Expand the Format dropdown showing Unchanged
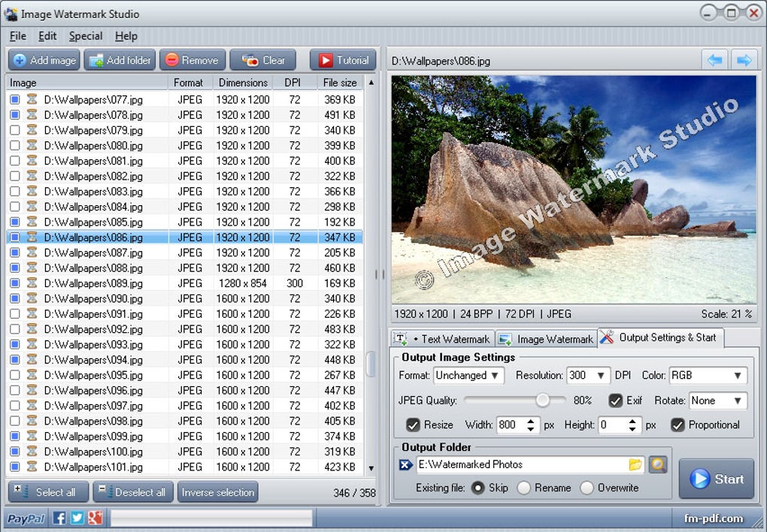Image resolution: width=767 pixels, height=532 pixels. (x=468, y=375)
